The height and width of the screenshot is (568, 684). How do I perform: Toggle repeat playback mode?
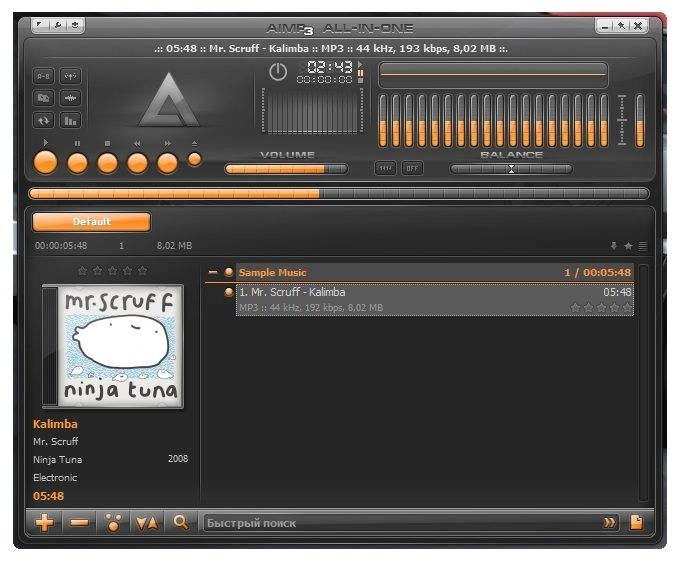point(43,120)
